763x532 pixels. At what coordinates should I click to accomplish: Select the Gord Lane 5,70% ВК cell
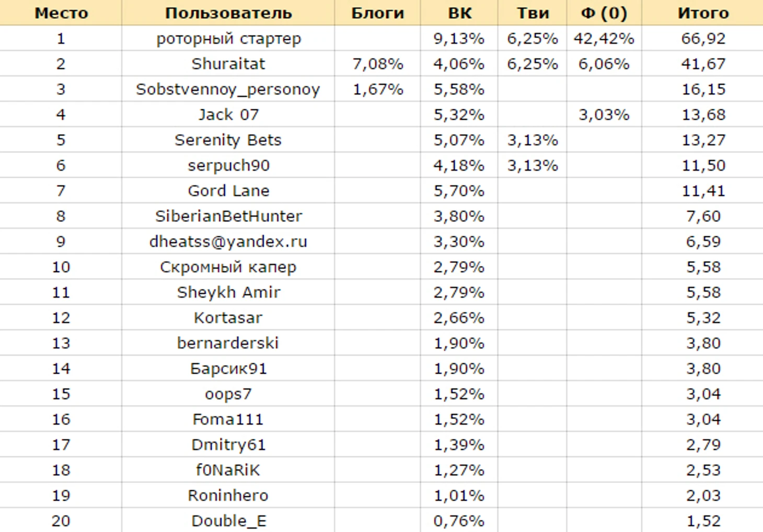click(x=459, y=191)
